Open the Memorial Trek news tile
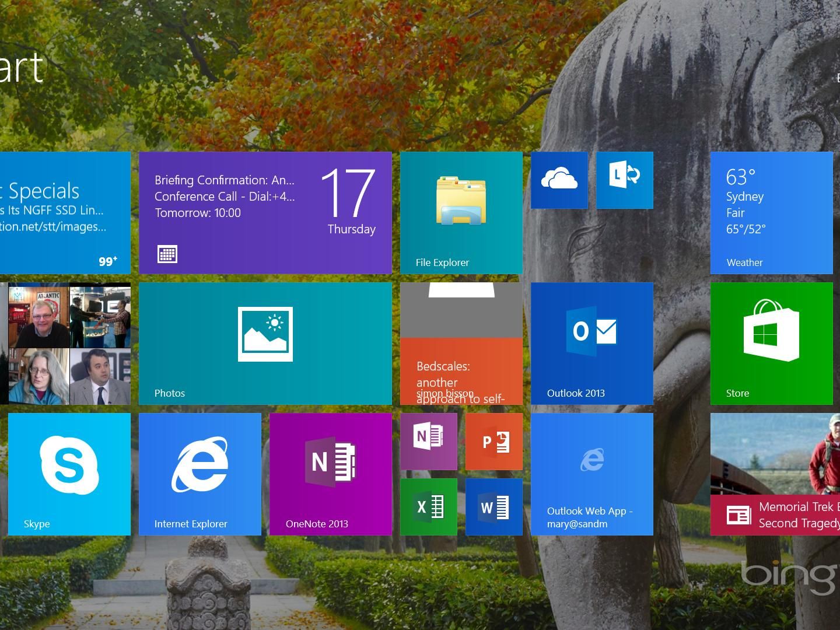 tap(775, 474)
